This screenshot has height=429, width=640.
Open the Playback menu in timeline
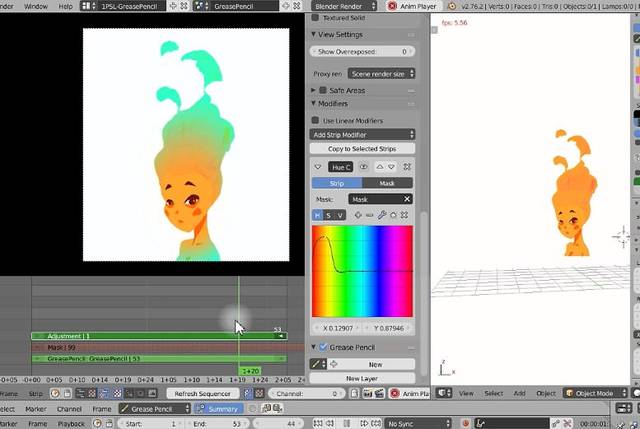(71, 424)
